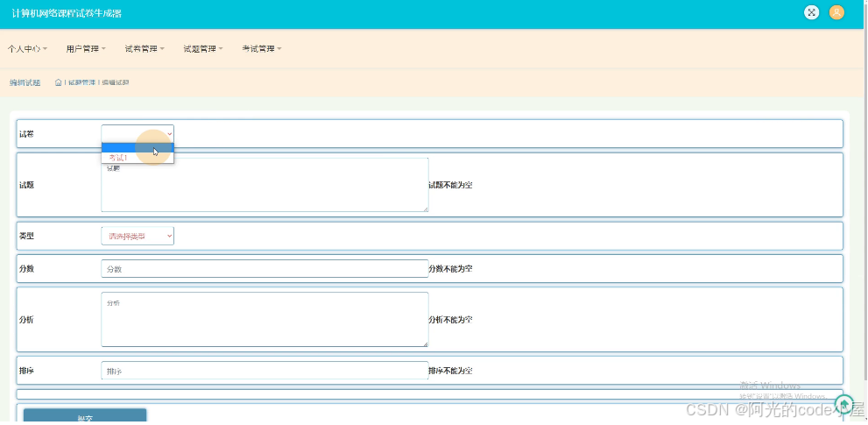Viewport: 868px width, 425px height.
Task: Open the 用户管理 menu
Action: click(x=86, y=49)
